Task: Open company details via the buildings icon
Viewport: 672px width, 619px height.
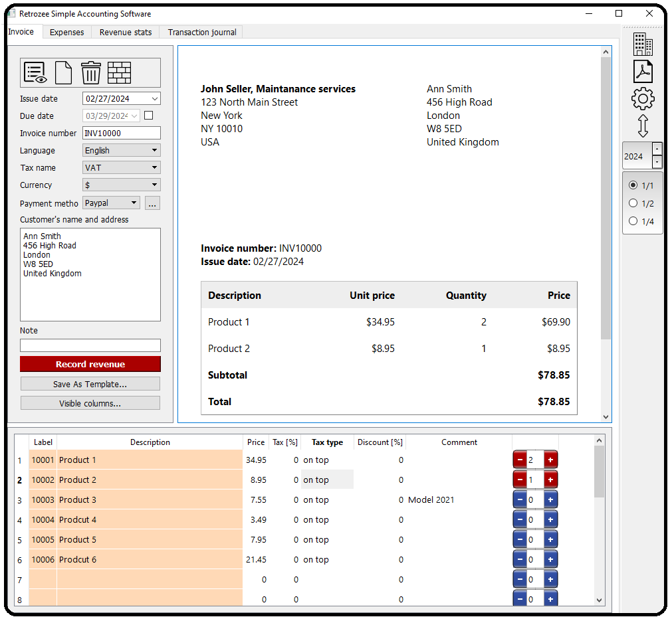Action: click(x=642, y=44)
